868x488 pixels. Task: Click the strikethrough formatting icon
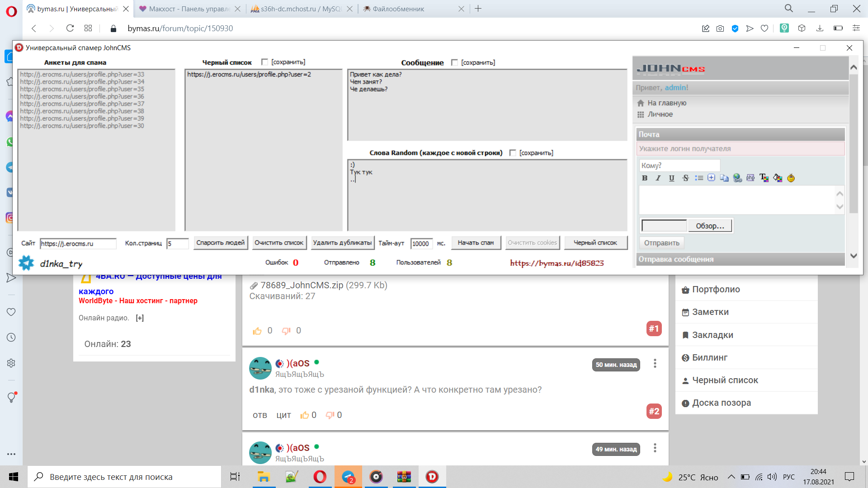[x=685, y=178]
